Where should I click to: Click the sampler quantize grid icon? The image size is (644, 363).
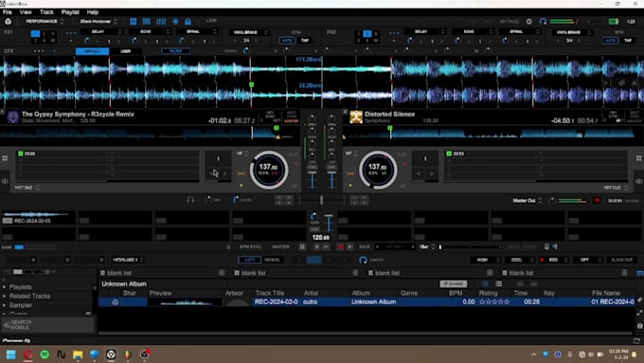pos(302,246)
